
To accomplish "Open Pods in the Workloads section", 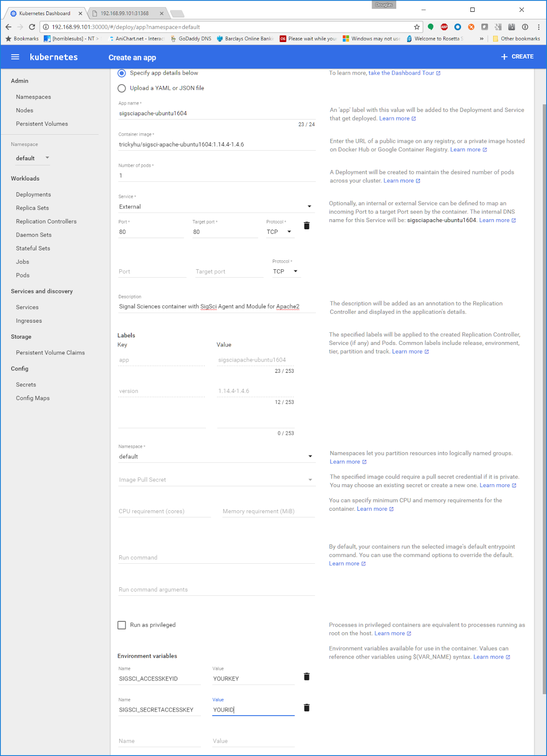I will pyautogui.click(x=23, y=275).
